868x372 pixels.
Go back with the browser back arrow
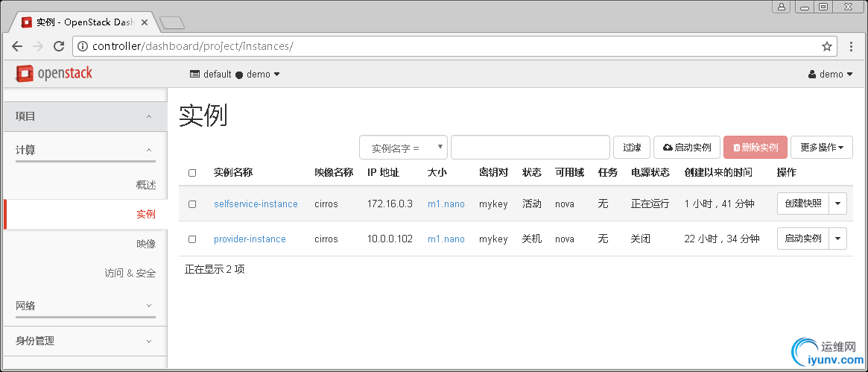click(17, 46)
